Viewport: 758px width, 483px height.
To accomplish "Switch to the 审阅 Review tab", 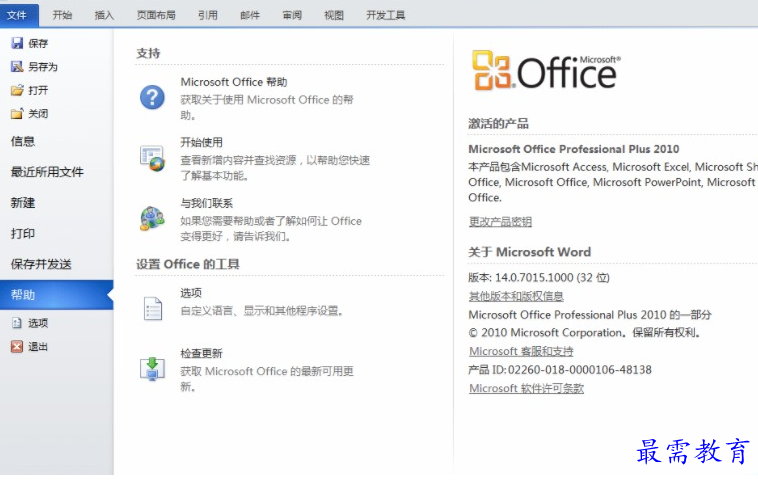I will pos(292,15).
